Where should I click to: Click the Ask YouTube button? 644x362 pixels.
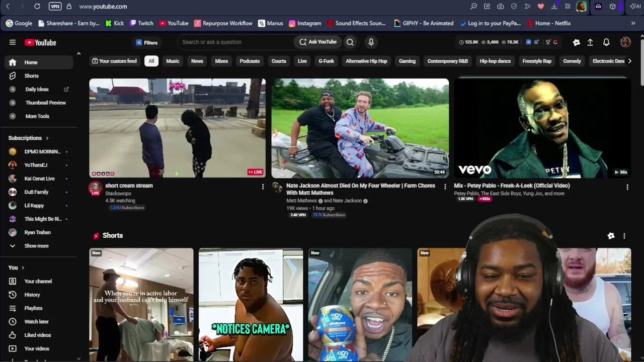(318, 42)
